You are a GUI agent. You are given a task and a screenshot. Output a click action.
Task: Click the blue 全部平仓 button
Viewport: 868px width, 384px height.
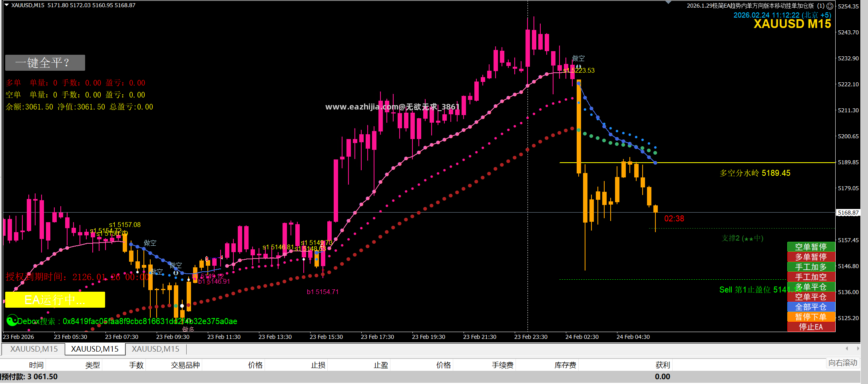click(811, 307)
